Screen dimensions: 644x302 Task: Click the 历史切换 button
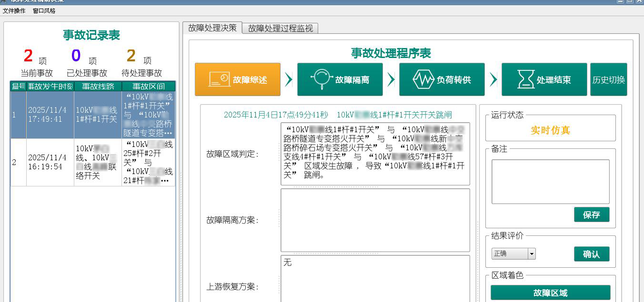pos(608,79)
